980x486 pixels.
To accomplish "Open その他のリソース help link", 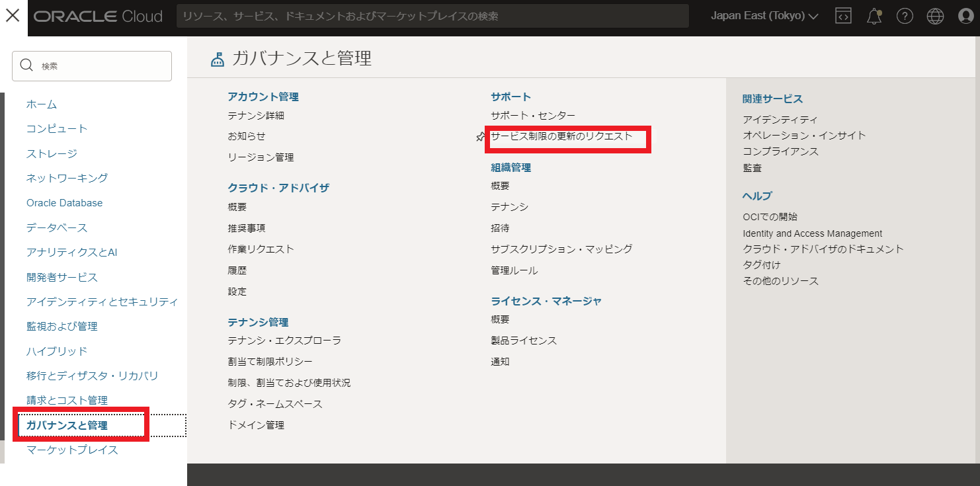I will point(780,281).
